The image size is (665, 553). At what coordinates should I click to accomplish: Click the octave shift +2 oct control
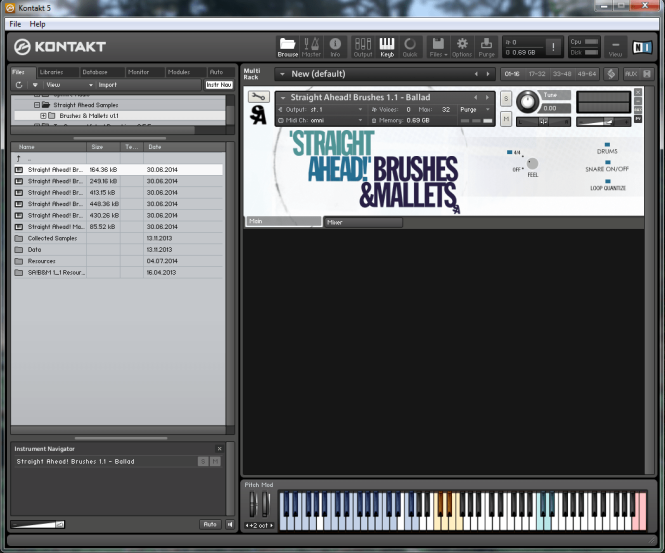click(x=259, y=525)
